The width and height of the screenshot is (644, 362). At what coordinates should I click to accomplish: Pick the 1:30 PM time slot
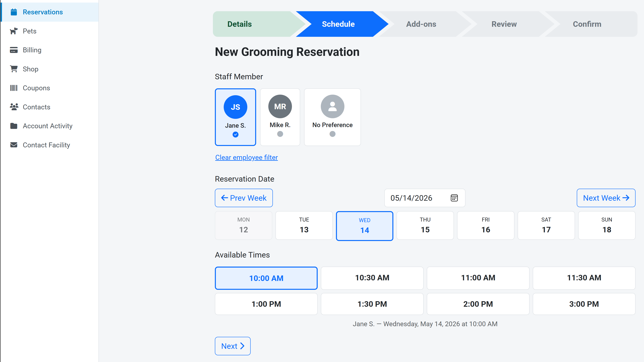pos(372,304)
